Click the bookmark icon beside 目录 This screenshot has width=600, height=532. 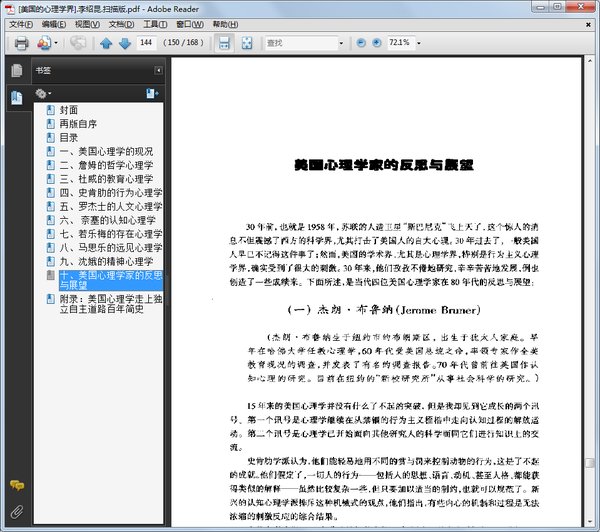pyautogui.click(x=51, y=138)
